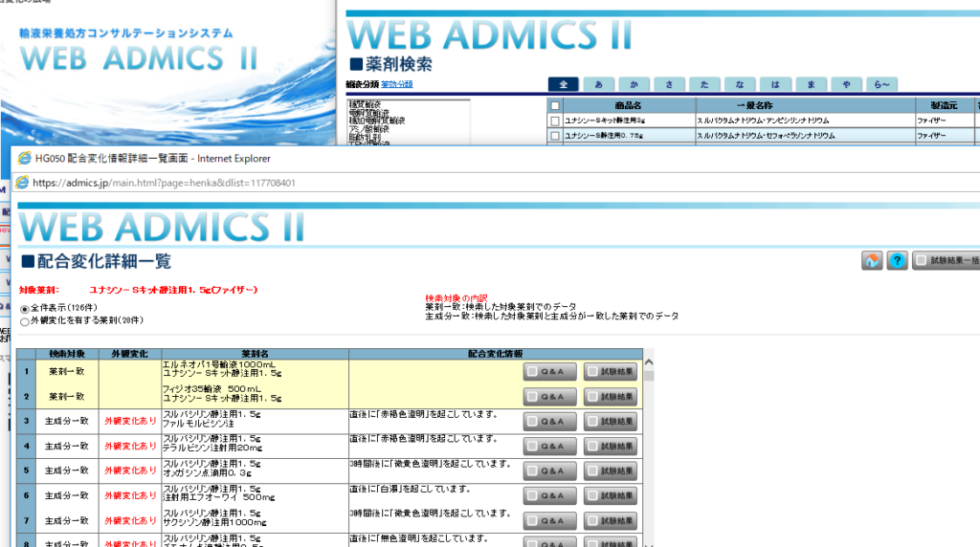Click 試験結果 button for row 2
The image size is (980, 547).
(x=611, y=397)
